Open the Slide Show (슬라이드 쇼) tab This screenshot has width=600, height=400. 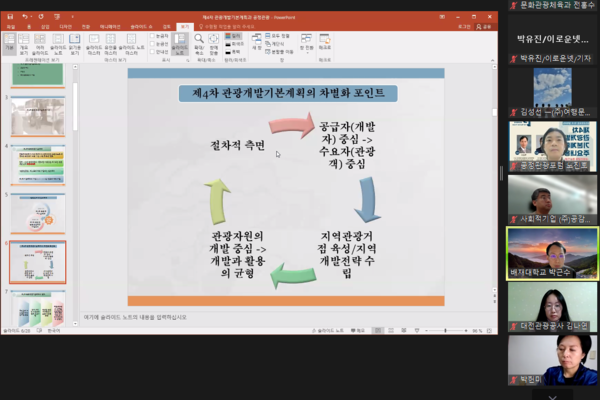(x=141, y=27)
